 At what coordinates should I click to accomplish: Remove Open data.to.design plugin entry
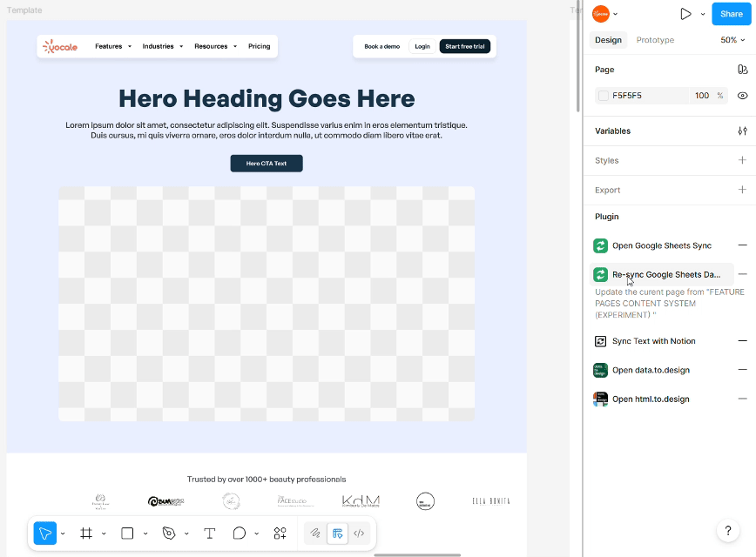[742, 370]
